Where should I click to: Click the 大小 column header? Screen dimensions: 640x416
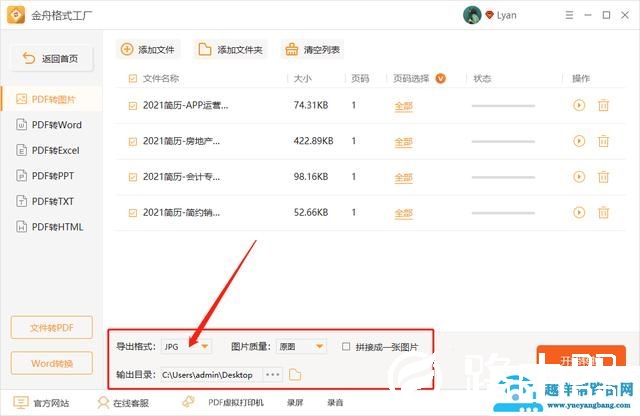302,78
